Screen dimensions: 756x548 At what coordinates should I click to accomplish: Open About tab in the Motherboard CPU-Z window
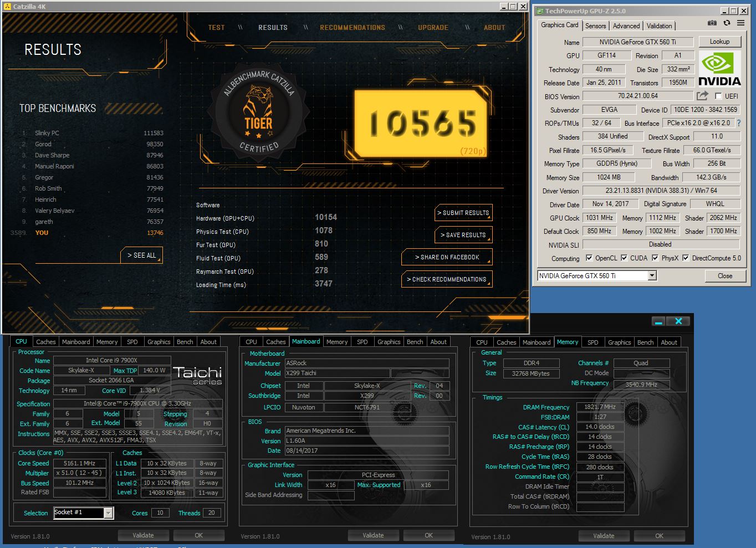pyautogui.click(x=438, y=342)
